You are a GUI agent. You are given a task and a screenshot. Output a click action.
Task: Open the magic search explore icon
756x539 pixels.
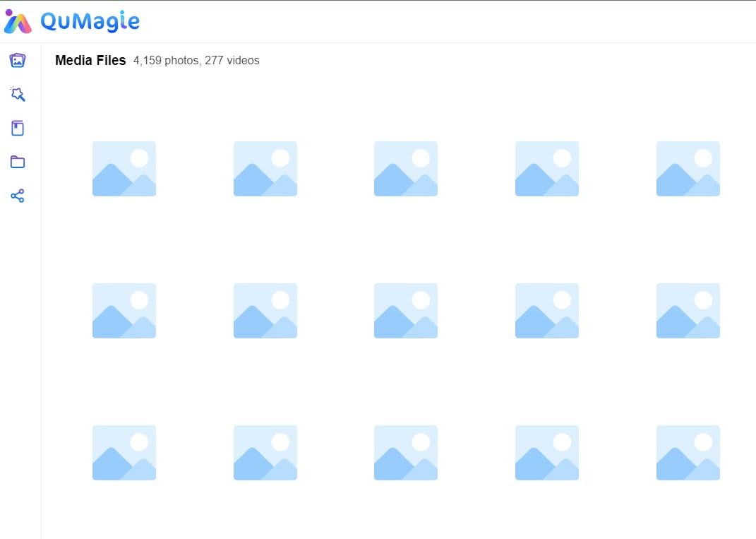18,94
